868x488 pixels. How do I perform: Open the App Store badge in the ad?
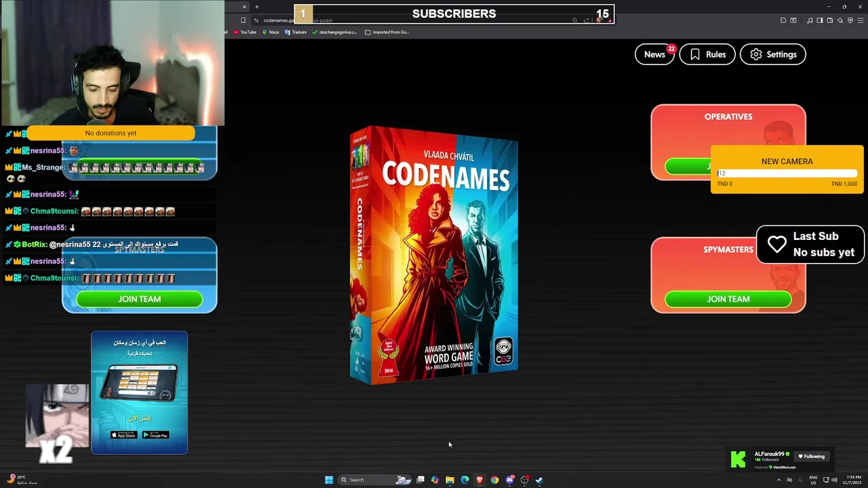coord(123,435)
